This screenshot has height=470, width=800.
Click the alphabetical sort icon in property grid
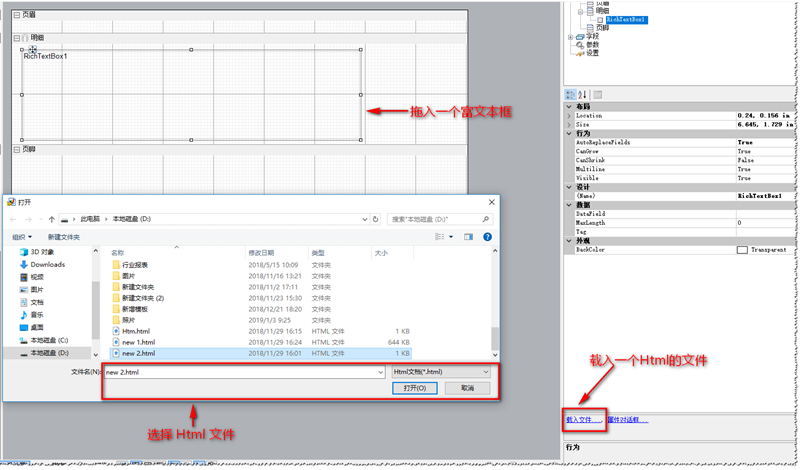coord(581,94)
